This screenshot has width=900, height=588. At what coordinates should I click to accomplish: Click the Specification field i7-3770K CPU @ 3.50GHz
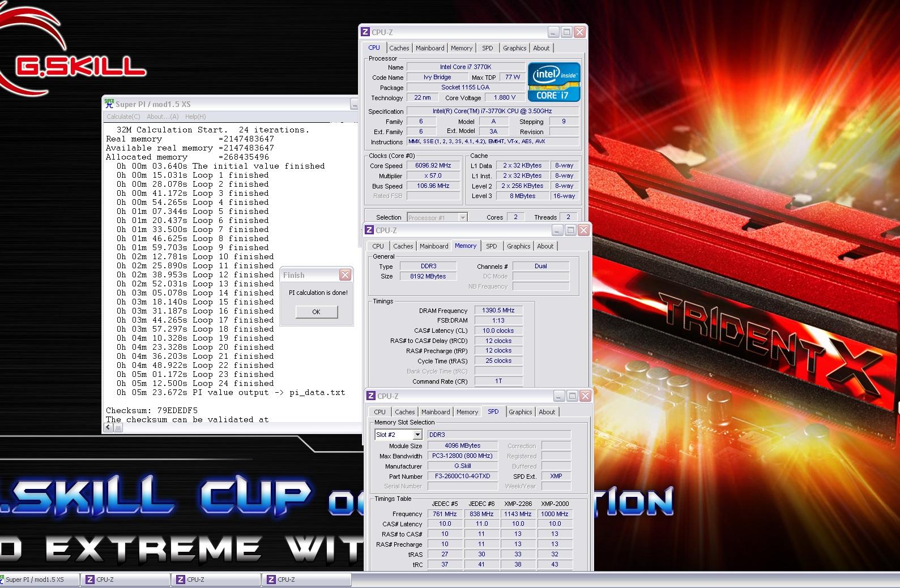[493, 111]
